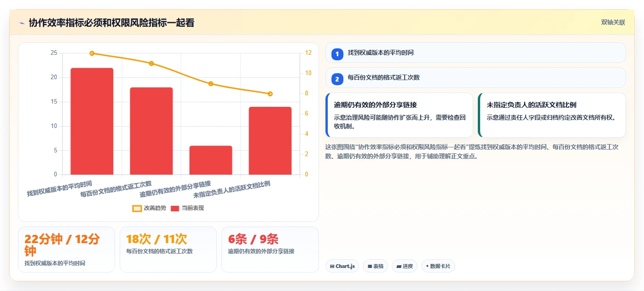Viewport: 644px width, 291px height.
Task: Click the last trend line point at 8
Action: tap(270, 94)
